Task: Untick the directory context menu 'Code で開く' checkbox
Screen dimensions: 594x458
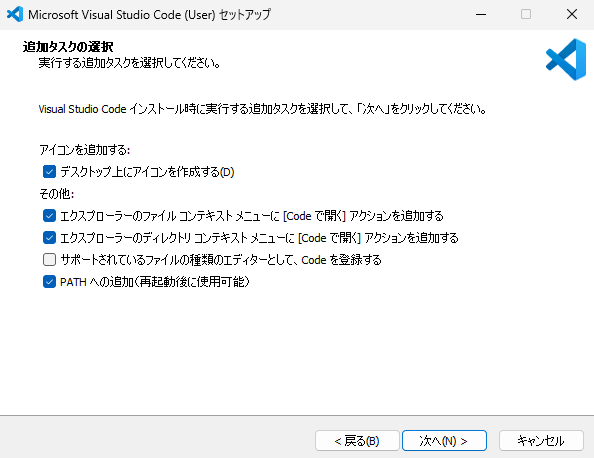Action: (49, 238)
